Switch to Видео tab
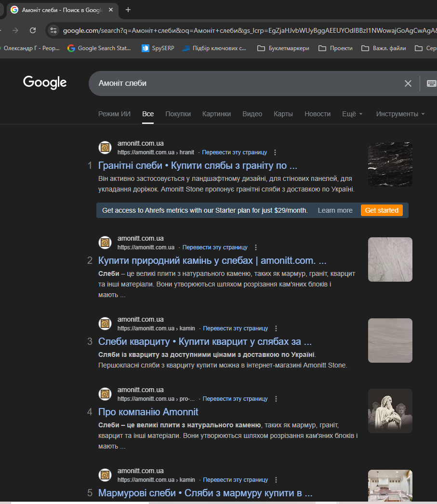The height and width of the screenshot is (504, 437). 252,114
